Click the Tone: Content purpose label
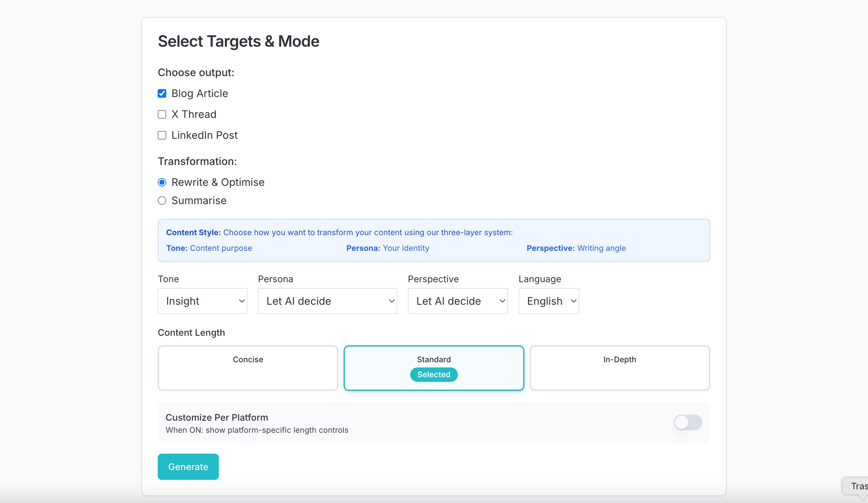The height and width of the screenshot is (503, 868). [x=209, y=248]
